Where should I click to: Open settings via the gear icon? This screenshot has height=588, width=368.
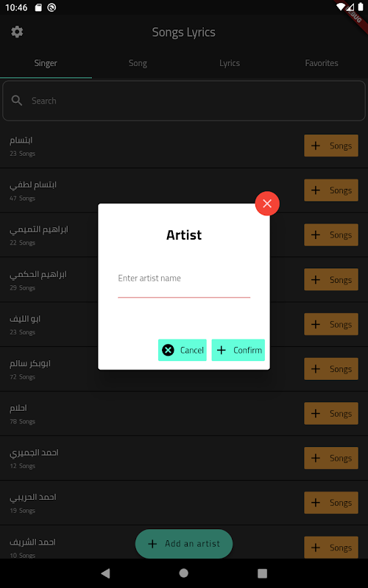click(x=17, y=32)
